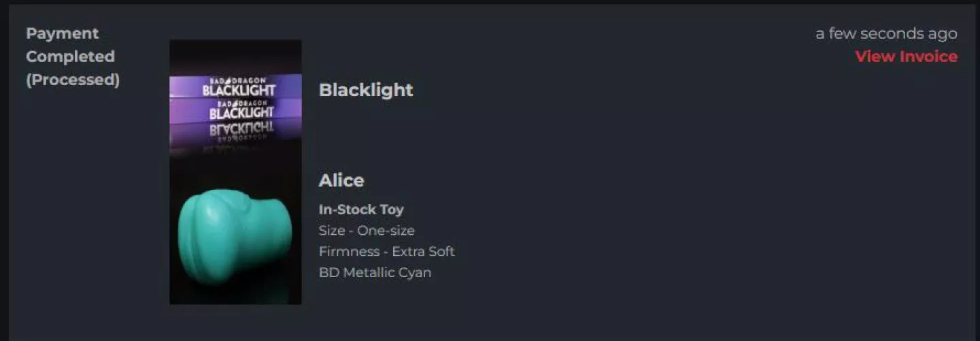Click the Size - One-size line
The height and width of the screenshot is (341, 980).
(367, 231)
